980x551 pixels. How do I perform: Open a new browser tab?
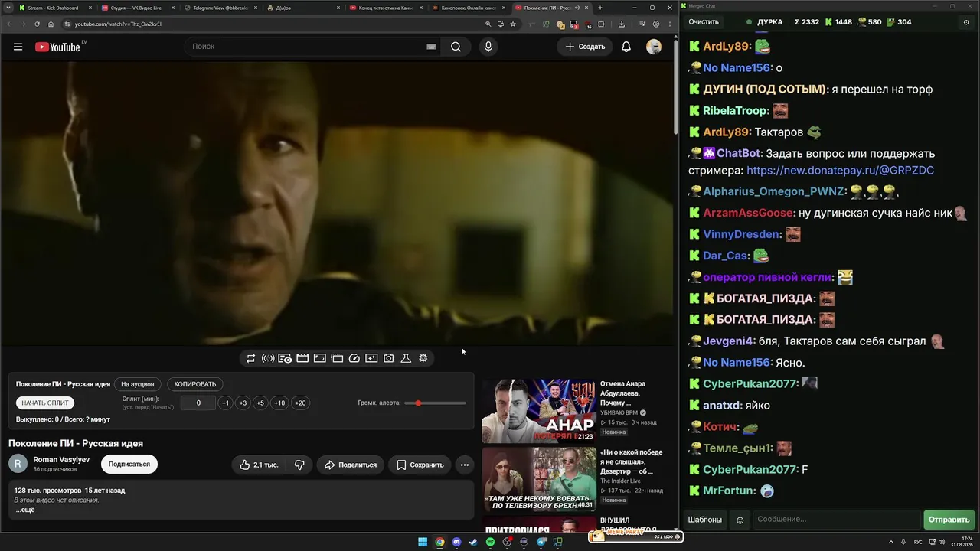coord(599,8)
